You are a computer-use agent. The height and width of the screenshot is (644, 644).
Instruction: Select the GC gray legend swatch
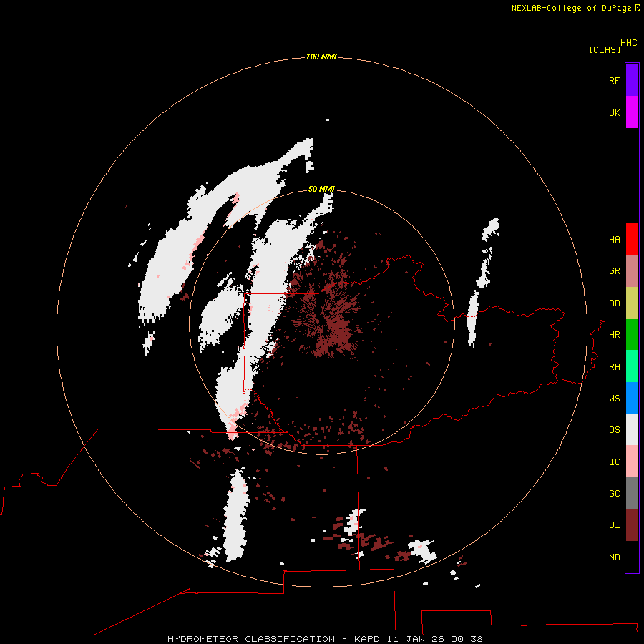(x=632, y=493)
